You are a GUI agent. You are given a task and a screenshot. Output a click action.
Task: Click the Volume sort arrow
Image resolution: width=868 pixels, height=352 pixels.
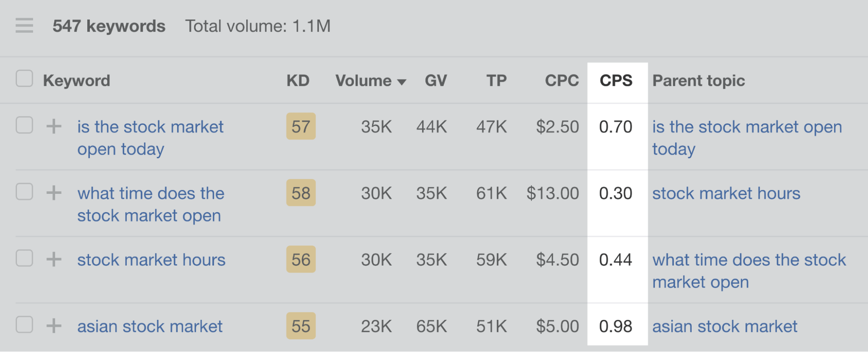click(402, 81)
